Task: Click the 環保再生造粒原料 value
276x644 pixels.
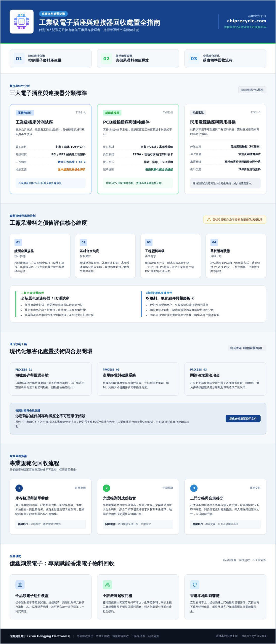Action: (x=250, y=169)
